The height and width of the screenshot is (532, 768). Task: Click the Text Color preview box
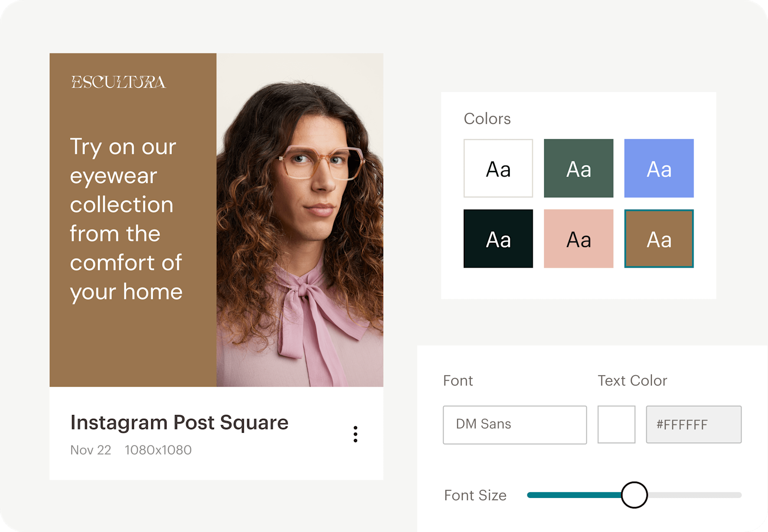point(617,424)
